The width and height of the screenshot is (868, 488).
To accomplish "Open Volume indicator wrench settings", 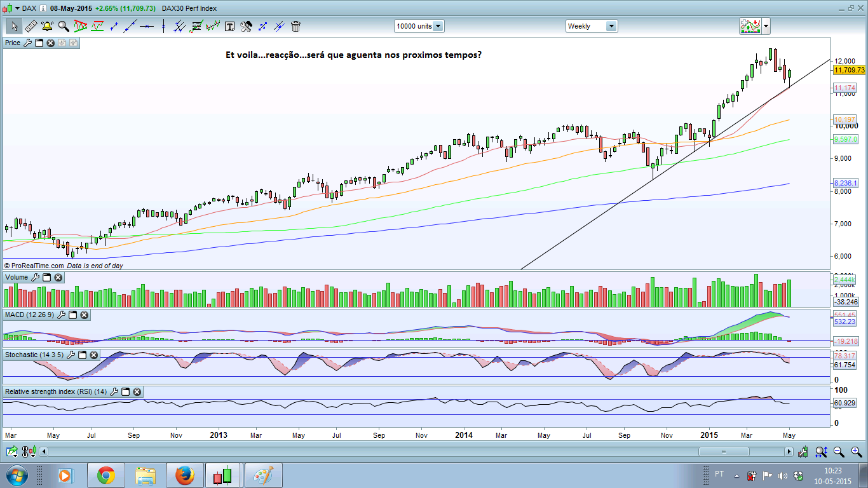I will pyautogui.click(x=35, y=277).
